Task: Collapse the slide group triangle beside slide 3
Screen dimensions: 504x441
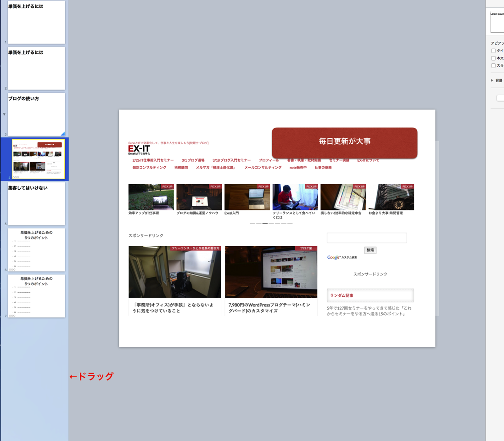Action: pos(4,114)
